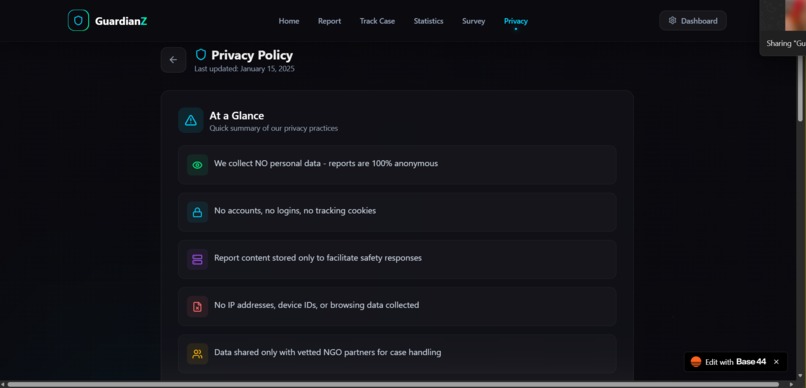This screenshot has height=388, width=806.
Task: Click No accounts, no logins text
Action: click(x=295, y=211)
